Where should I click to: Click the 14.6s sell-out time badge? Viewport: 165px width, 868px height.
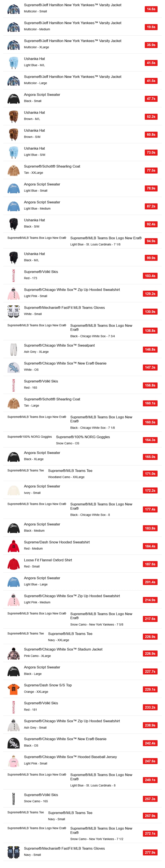(151, 9)
